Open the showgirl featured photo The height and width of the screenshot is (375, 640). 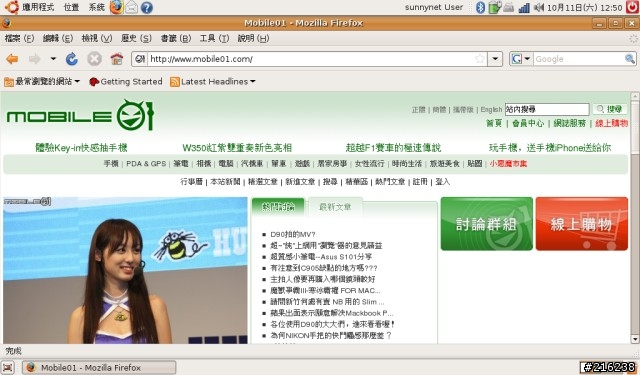125,270
